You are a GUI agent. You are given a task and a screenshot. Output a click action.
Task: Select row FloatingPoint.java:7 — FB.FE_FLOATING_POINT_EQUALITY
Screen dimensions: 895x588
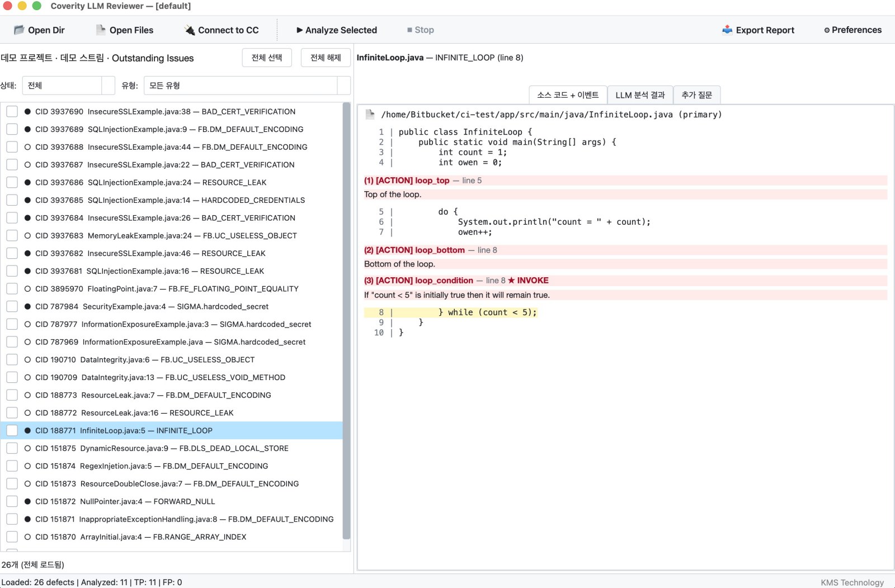pos(171,289)
